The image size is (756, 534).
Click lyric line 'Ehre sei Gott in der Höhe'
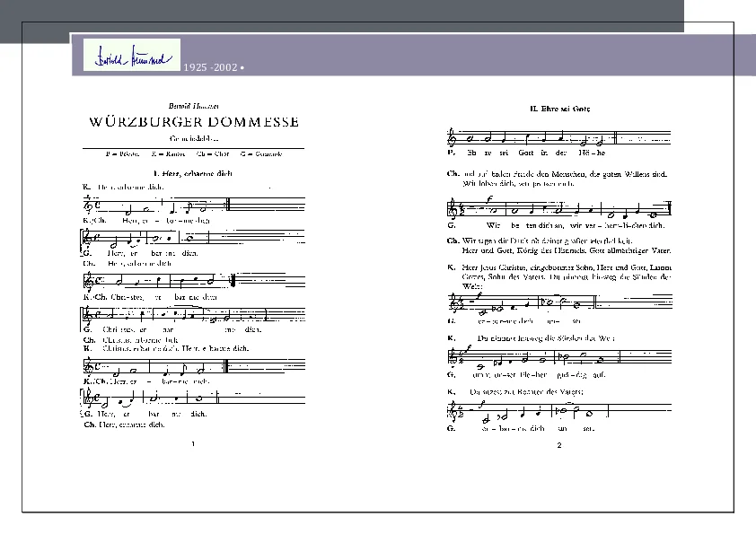click(536, 153)
